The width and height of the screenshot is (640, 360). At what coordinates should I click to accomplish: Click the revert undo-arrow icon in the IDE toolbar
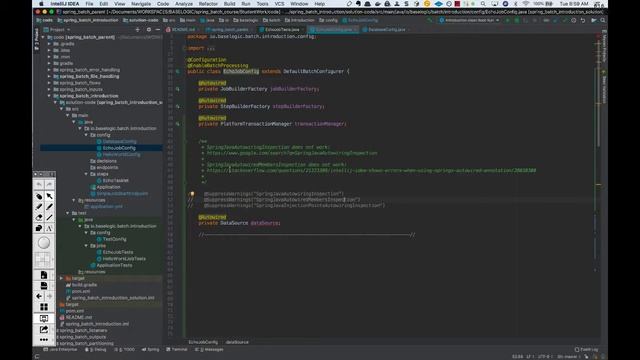tap(583, 20)
